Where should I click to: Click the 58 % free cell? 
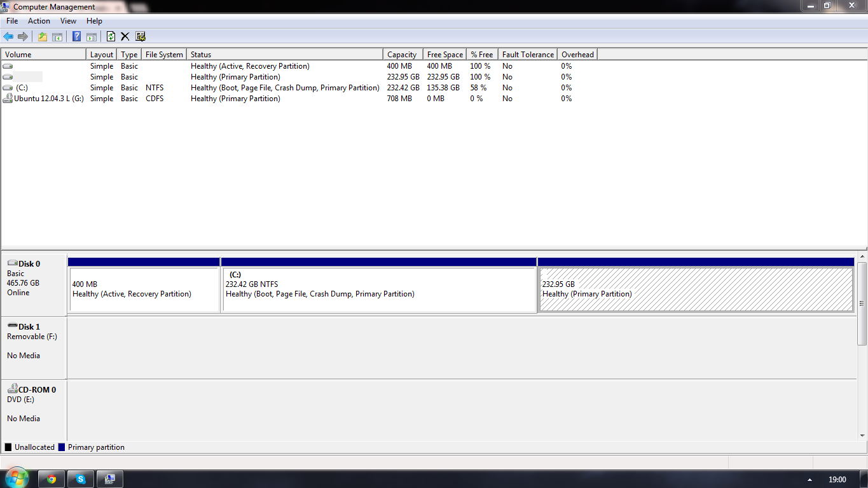click(x=479, y=88)
